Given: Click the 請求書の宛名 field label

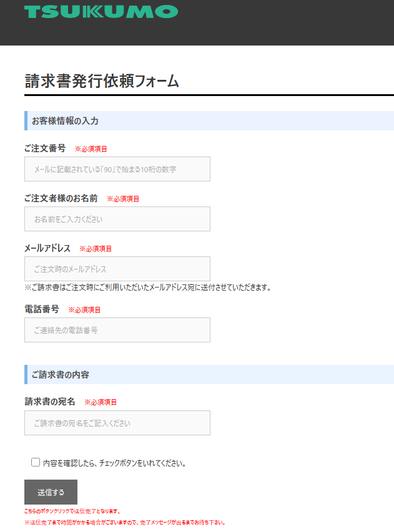Looking at the screenshot, I should [50, 402].
